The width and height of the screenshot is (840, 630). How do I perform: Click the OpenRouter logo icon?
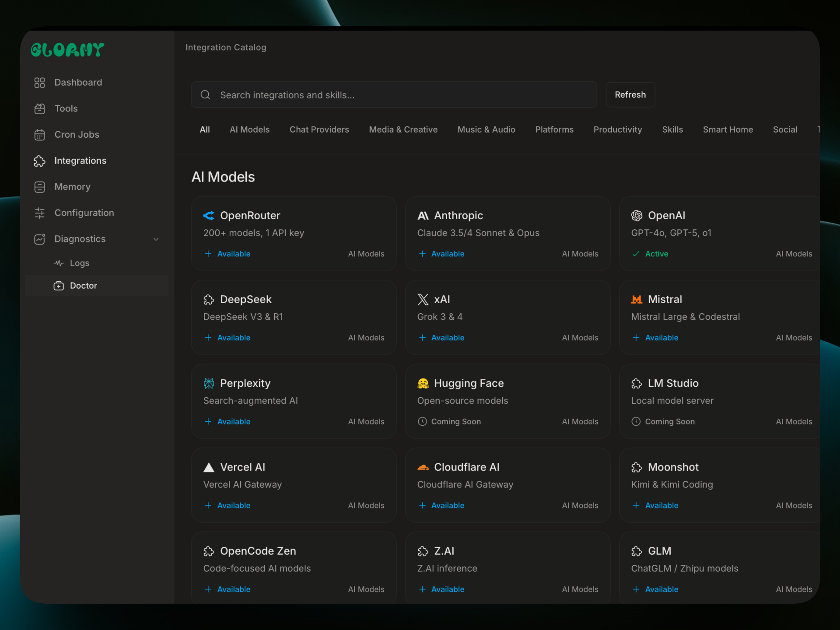pyautogui.click(x=209, y=216)
